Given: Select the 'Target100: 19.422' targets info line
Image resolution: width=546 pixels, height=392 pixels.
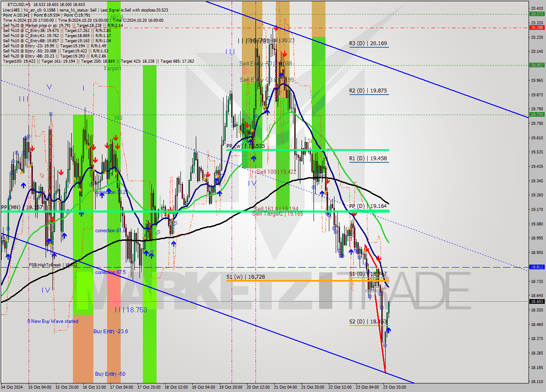Looking at the screenshot, I should [98, 61].
